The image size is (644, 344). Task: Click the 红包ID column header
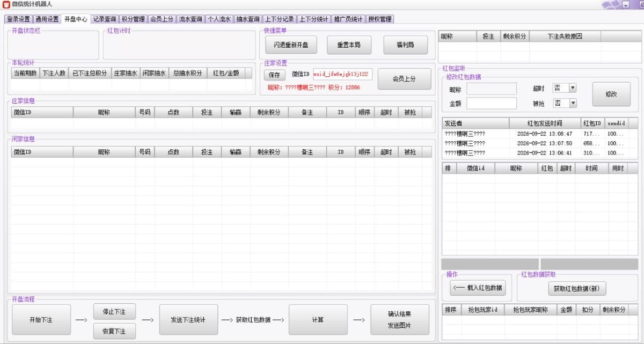pos(592,123)
